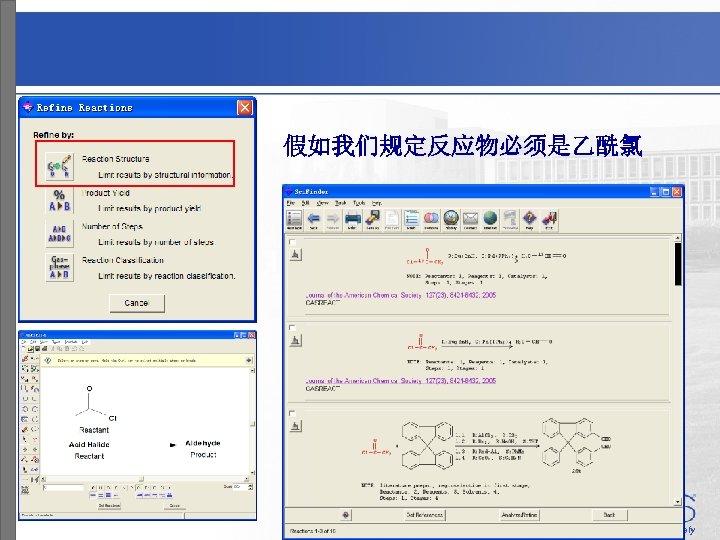Click the Cl atom in drawn structure

pyautogui.click(x=112, y=418)
